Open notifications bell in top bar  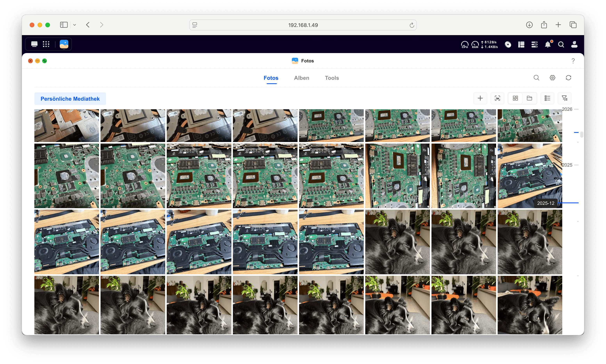548,44
